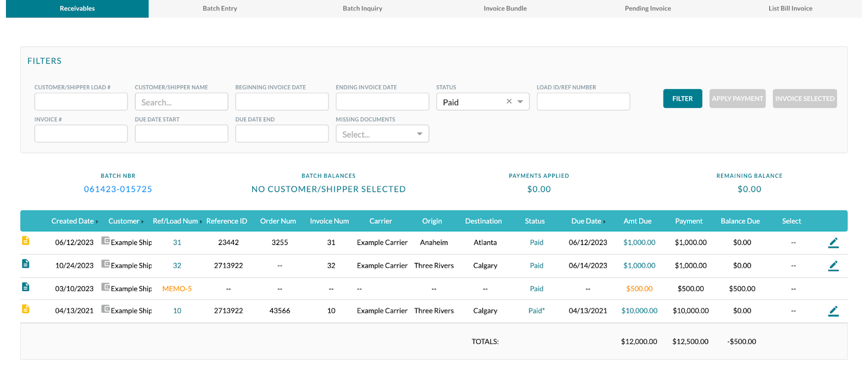This screenshot has height=367, width=868.
Task: Switch to the Batch Entry tab
Action: (x=220, y=9)
